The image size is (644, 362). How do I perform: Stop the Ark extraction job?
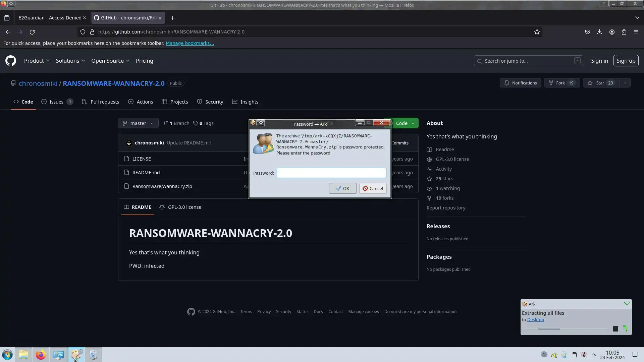coord(615,329)
